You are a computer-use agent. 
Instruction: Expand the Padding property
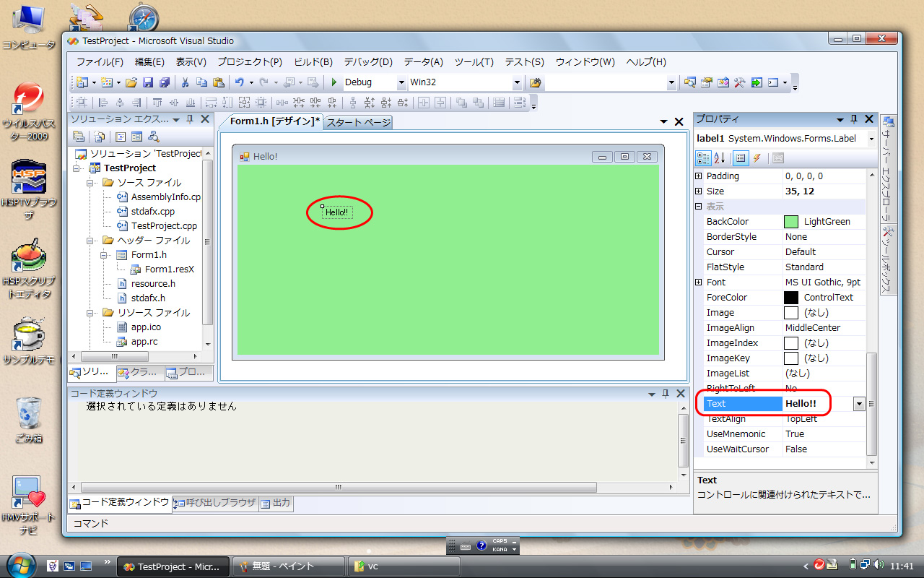pos(698,176)
